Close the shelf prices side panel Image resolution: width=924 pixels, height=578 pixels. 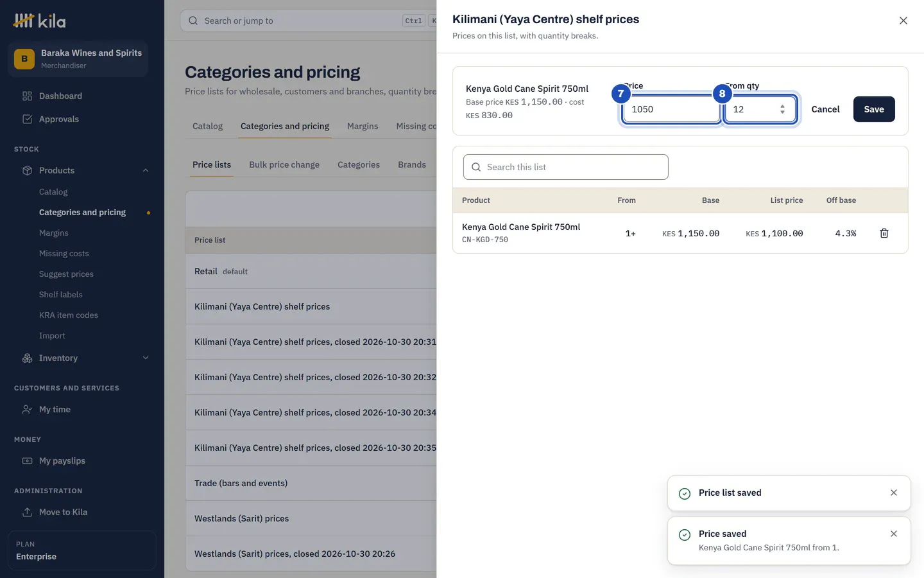(x=903, y=21)
